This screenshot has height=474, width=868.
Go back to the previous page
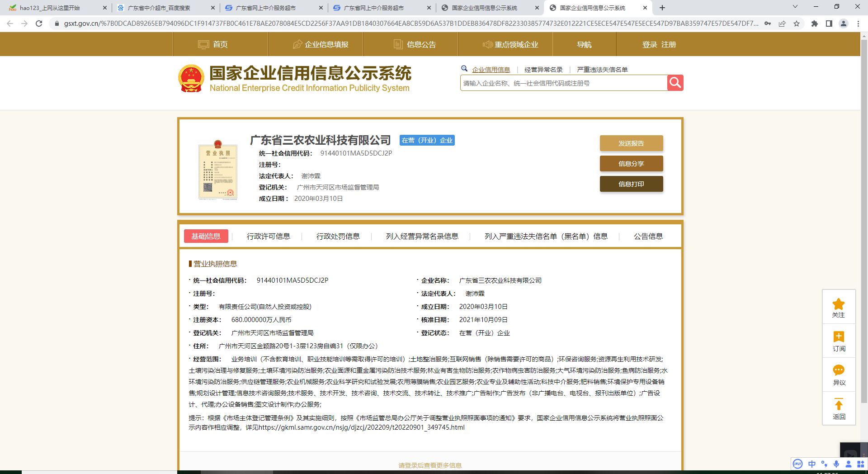pos(10,24)
